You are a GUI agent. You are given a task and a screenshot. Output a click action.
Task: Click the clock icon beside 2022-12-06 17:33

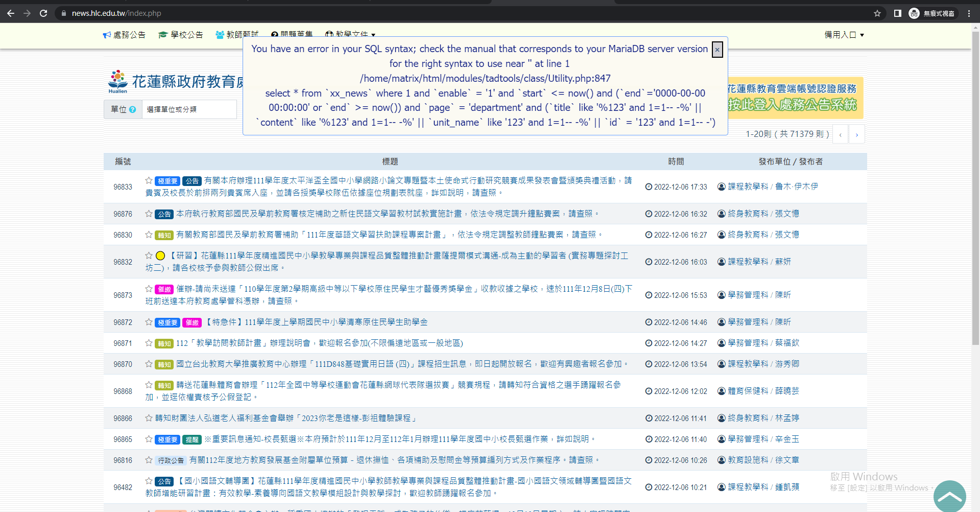pos(649,187)
